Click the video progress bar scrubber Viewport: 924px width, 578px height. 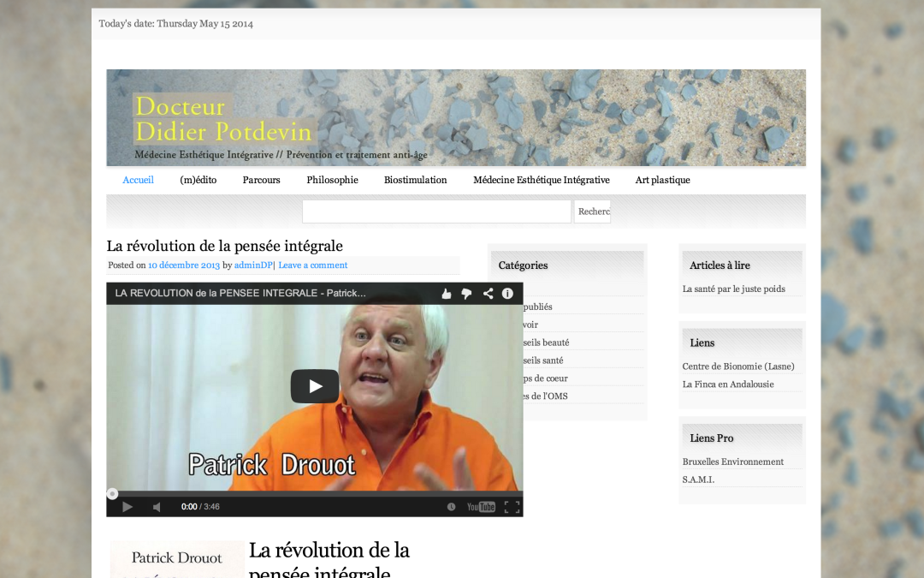112,494
